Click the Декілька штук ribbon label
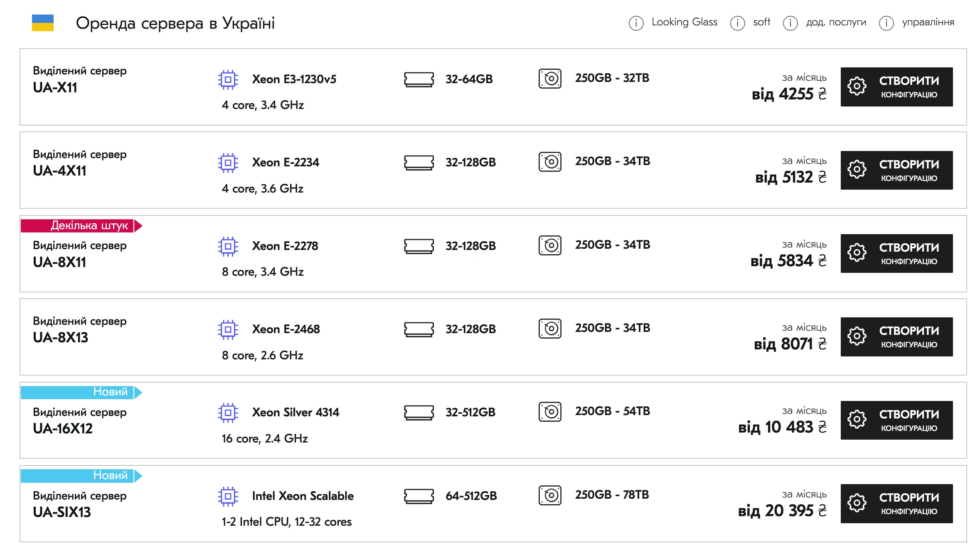Image resolution: width=980 pixels, height=559 pixels. point(81,225)
